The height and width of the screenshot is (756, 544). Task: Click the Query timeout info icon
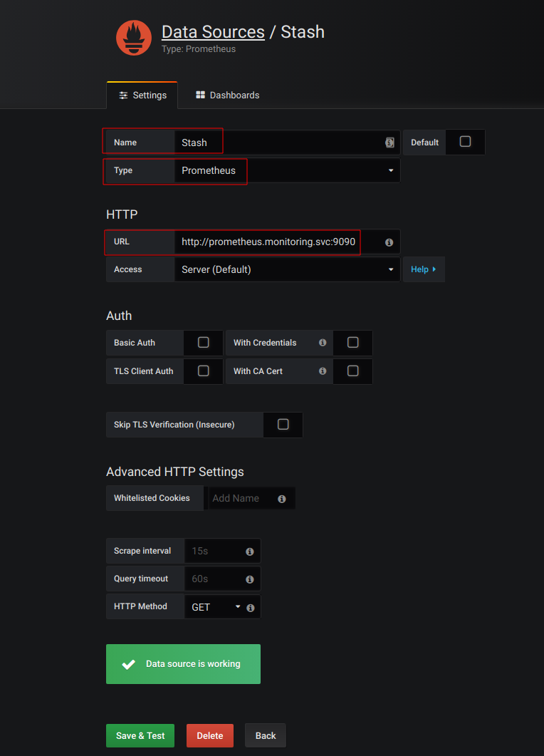[x=250, y=579]
